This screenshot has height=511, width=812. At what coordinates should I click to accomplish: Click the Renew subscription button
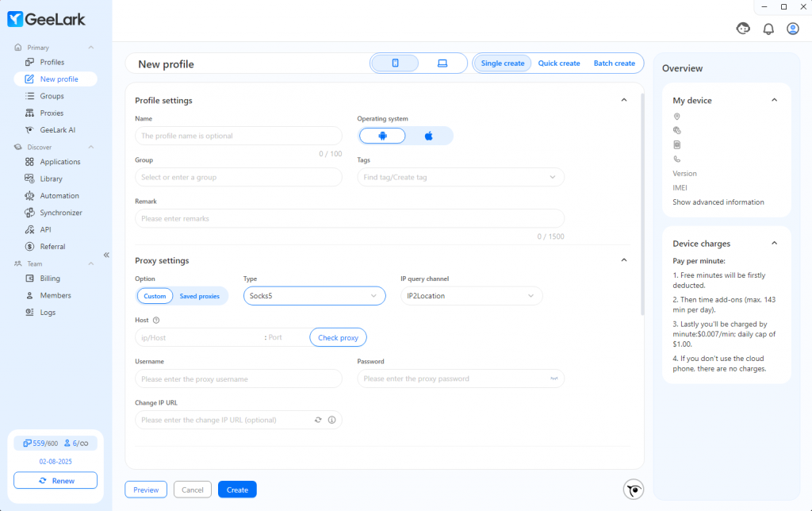[x=56, y=480]
